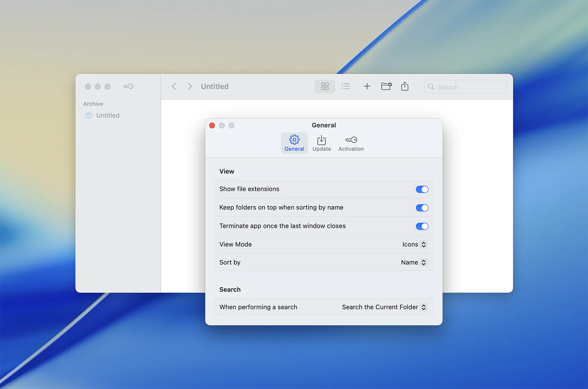Screen dimensions: 588x389
Task: Go back with the left chevron
Action: tap(174, 86)
